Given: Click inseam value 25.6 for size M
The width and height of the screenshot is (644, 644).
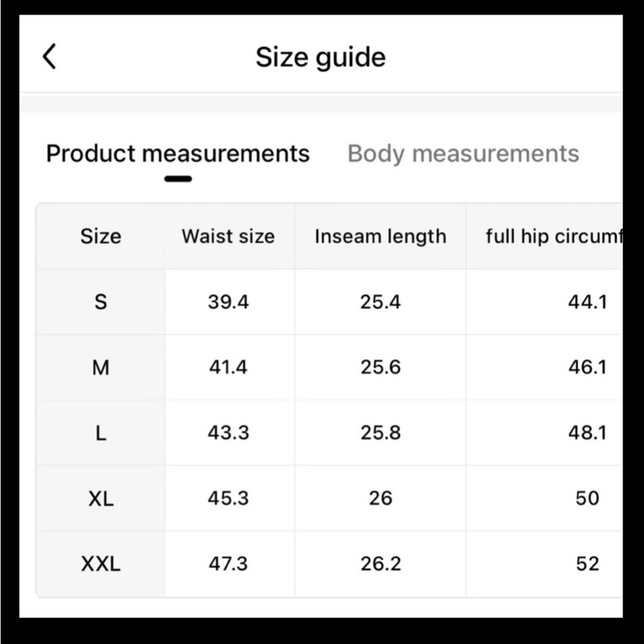Looking at the screenshot, I should 381,367.
